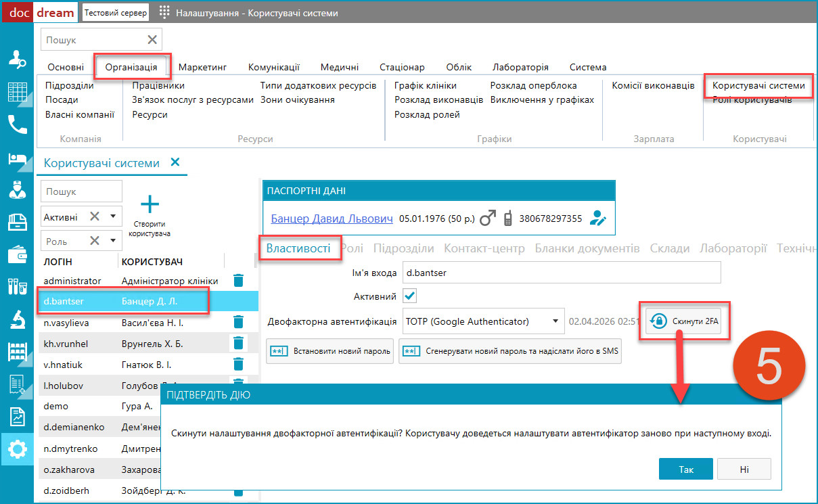Click the phone calls sidebar icon
Screen dimensions: 818x504
point(17,124)
